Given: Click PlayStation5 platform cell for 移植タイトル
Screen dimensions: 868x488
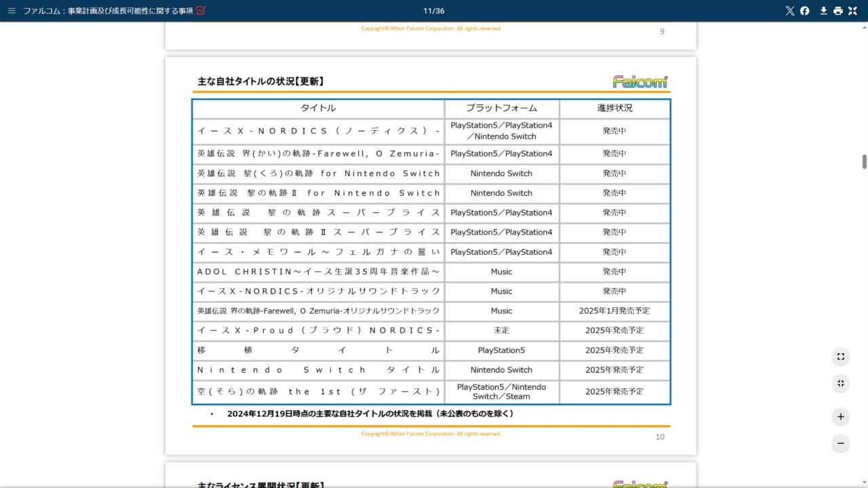Looking at the screenshot, I should [x=502, y=350].
